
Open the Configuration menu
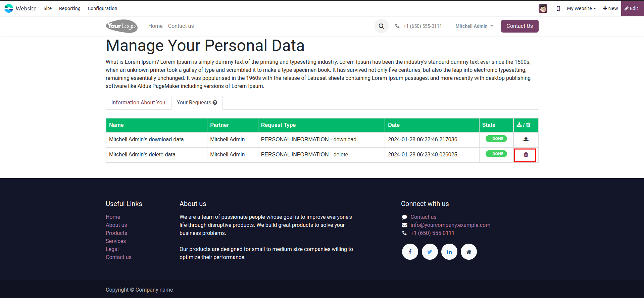102,8
